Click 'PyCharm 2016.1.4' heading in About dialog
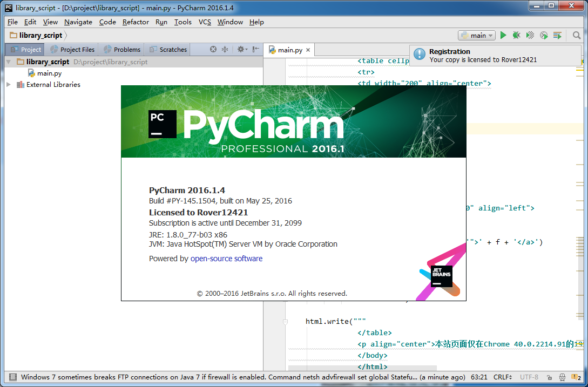This screenshot has width=588, height=387. [187, 190]
